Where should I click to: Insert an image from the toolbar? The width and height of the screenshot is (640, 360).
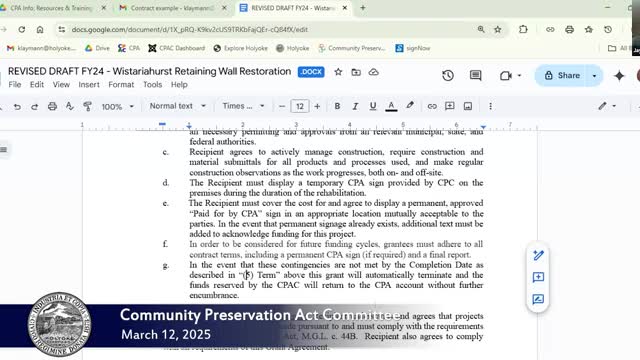(x=468, y=106)
